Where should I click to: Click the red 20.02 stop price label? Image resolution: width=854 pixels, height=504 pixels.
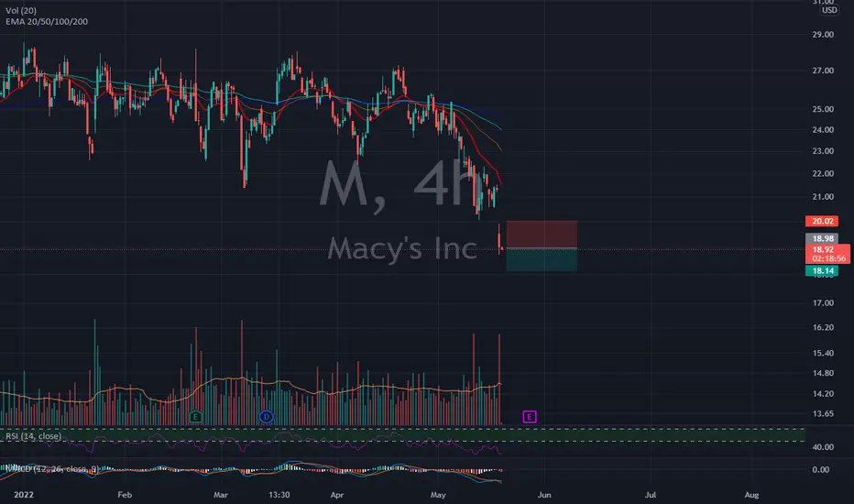(x=822, y=221)
